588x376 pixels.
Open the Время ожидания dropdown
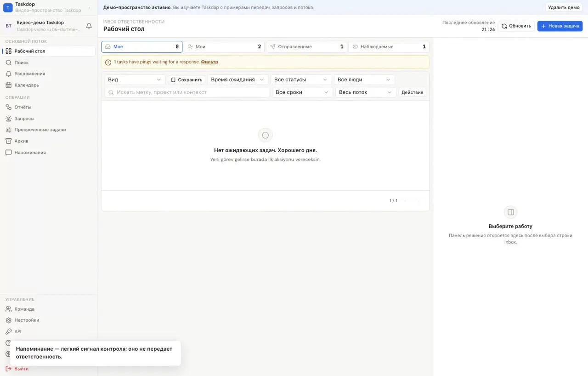237,80
